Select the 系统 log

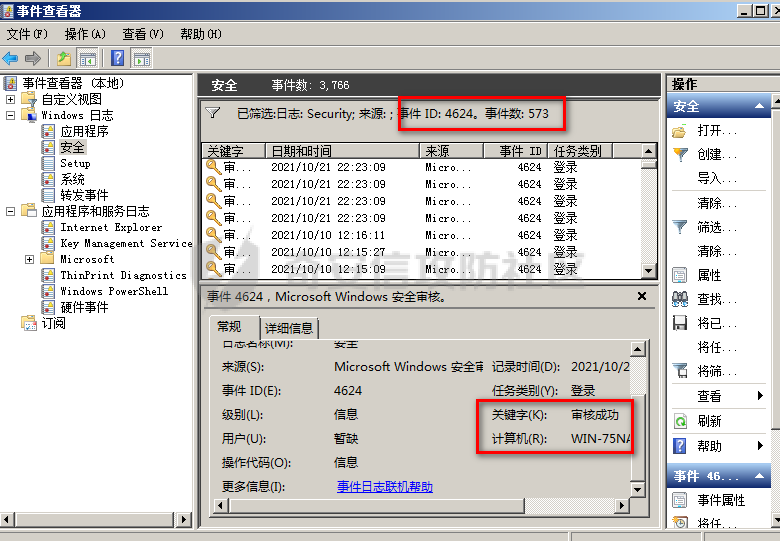click(x=73, y=179)
